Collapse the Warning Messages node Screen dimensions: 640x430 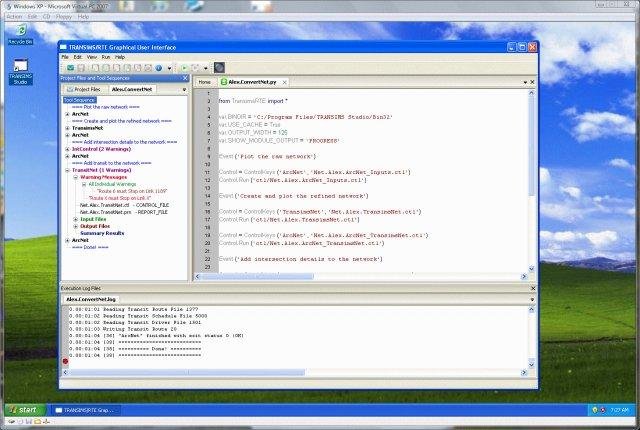[76, 177]
